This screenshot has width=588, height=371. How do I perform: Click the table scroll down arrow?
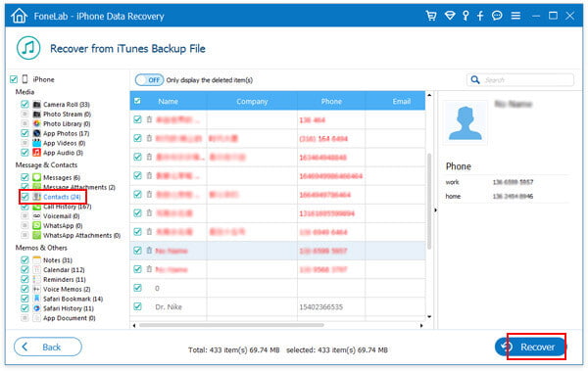pos(429,317)
